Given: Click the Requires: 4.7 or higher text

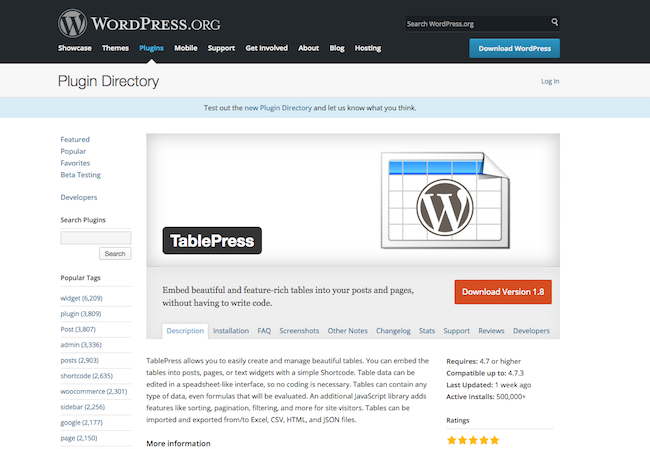Looking at the screenshot, I should [484, 361].
